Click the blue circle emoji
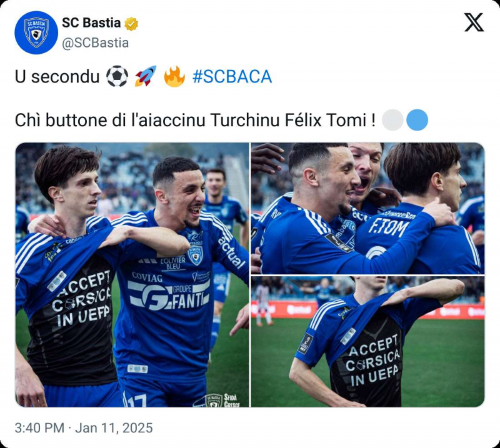Viewport: 500px width, 448px height. click(417, 120)
